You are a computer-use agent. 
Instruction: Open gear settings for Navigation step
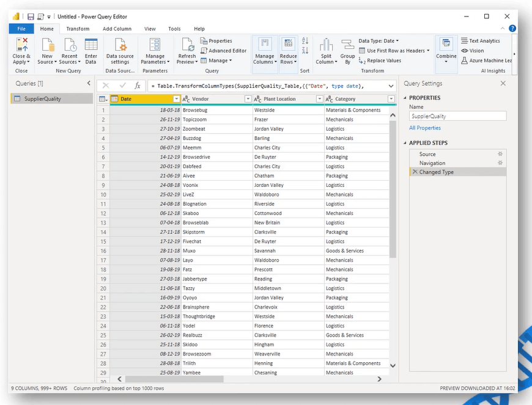point(500,162)
